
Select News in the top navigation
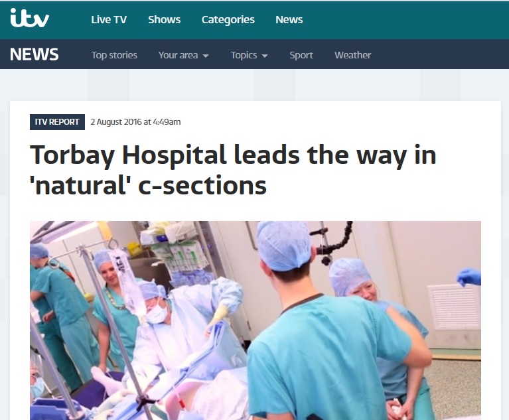289,19
